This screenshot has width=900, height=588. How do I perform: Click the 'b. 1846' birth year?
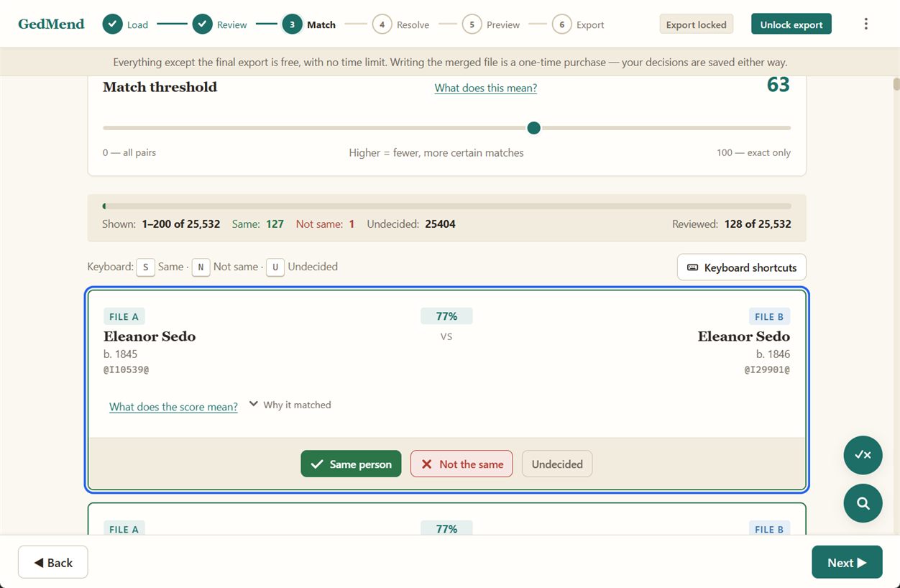pyautogui.click(x=773, y=354)
